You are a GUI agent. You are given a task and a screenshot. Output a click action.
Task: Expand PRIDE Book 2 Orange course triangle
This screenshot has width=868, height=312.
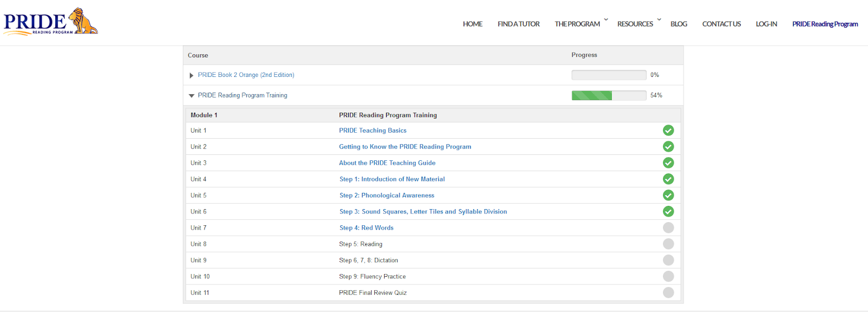(192, 75)
